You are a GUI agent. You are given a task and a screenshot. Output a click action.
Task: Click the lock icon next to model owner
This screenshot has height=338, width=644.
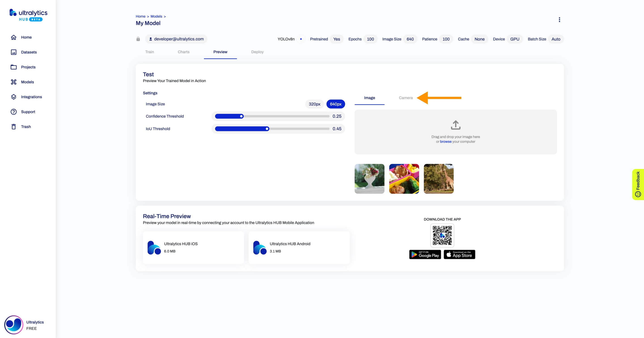click(x=138, y=39)
